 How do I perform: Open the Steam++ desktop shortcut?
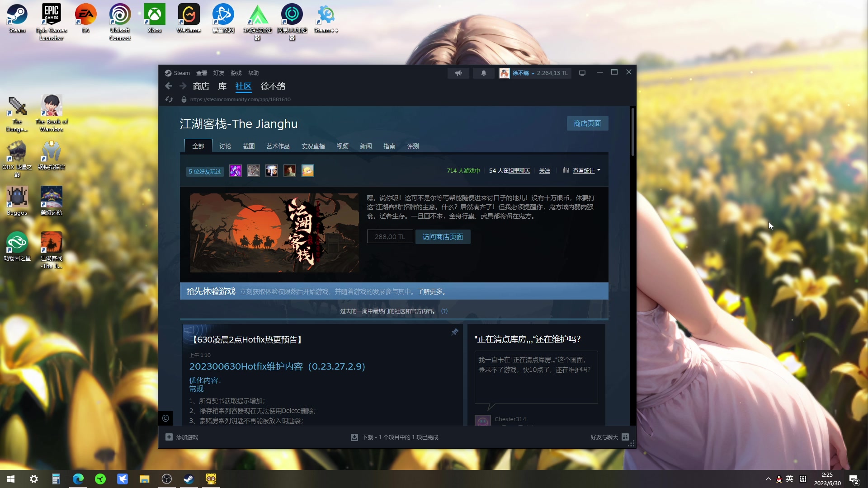(x=326, y=19)
